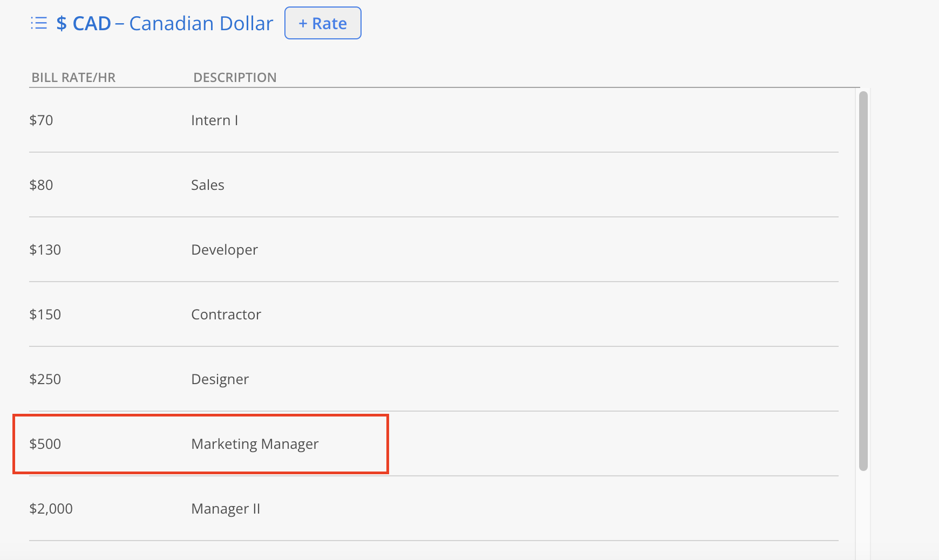Select the $80 bill rate value
939x560 pixels.
click(x=41, y=185)
